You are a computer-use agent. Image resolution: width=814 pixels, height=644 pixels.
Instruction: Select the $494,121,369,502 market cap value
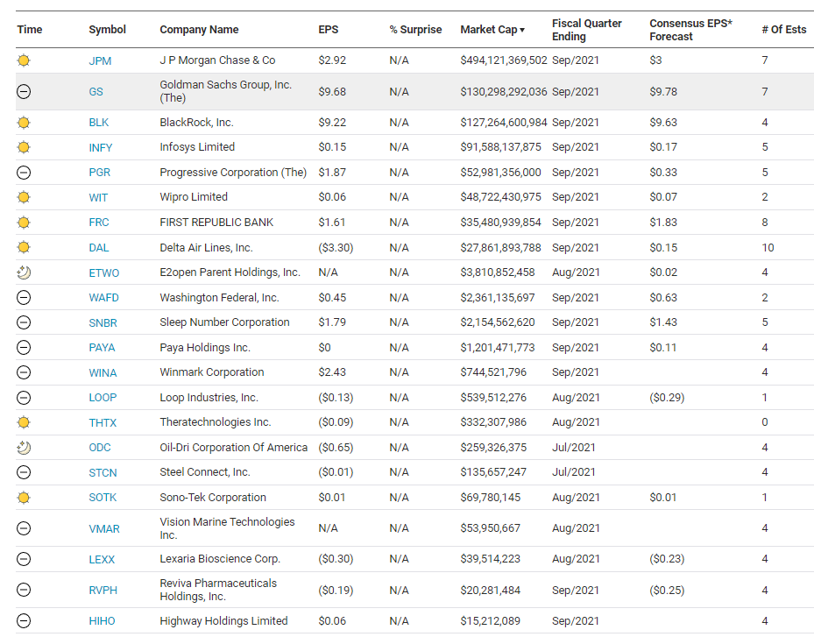(x=504, y=60)
